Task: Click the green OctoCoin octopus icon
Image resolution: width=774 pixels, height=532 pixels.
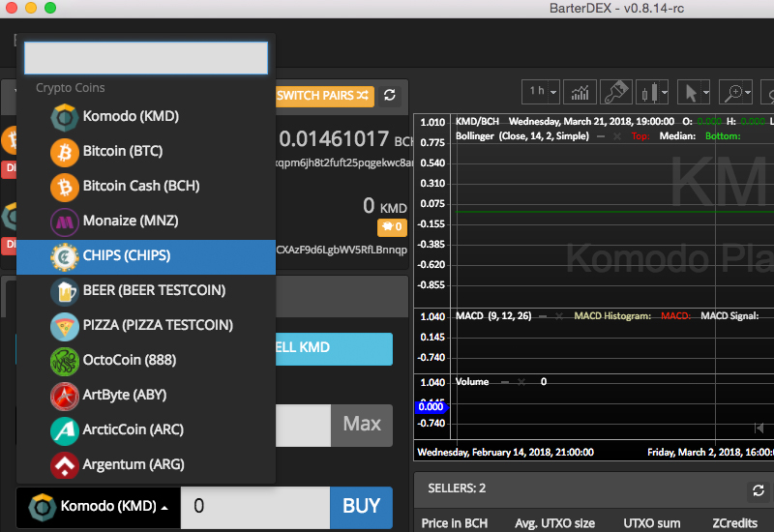Action: click(x=64, y=362)
